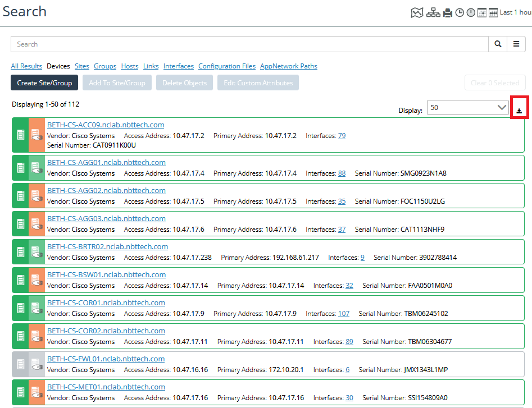Switch to the Interfaces results tab
532x408 pixels.
[x=179, y=66]
